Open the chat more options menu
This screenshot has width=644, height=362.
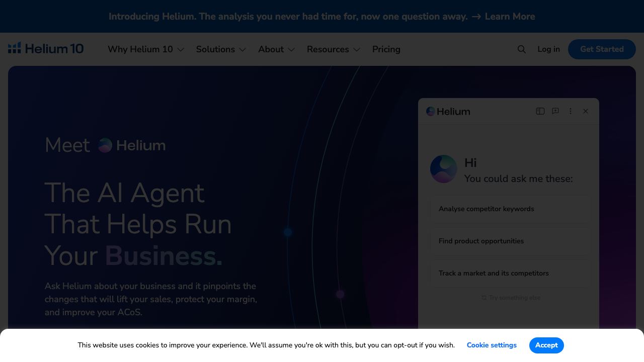click(571, 111)
